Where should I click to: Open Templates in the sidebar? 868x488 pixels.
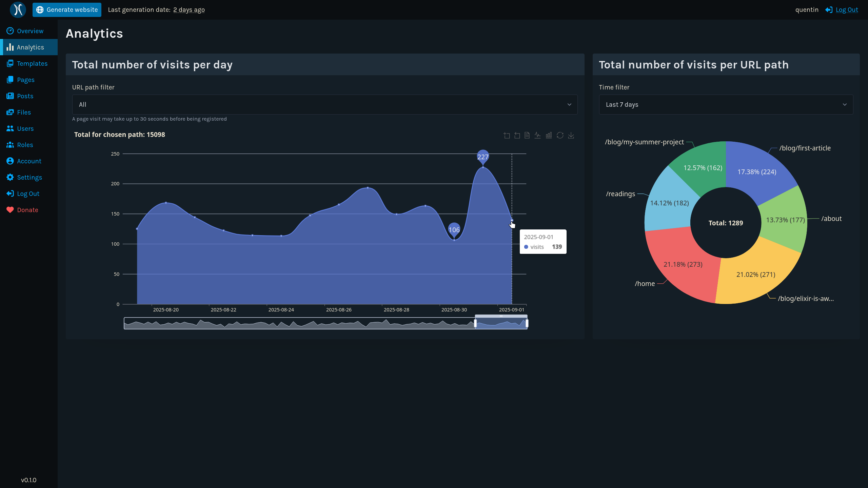pos(32,64)
